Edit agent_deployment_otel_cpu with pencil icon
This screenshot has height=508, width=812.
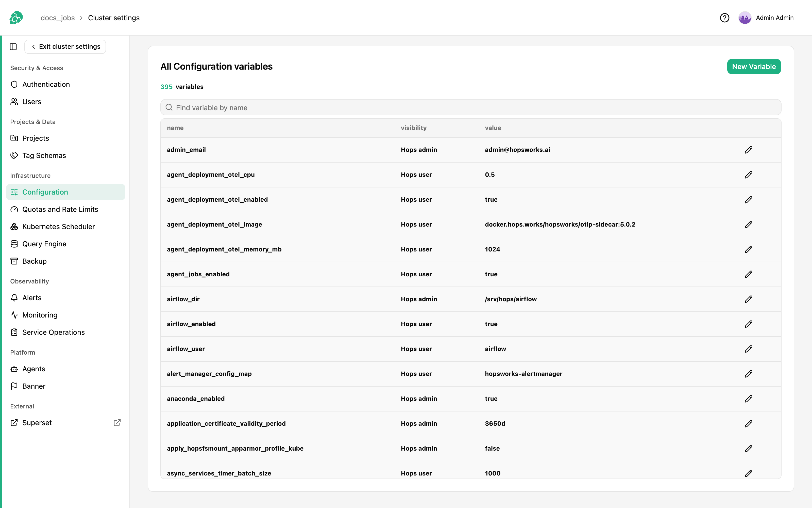[x=749, y=175]
